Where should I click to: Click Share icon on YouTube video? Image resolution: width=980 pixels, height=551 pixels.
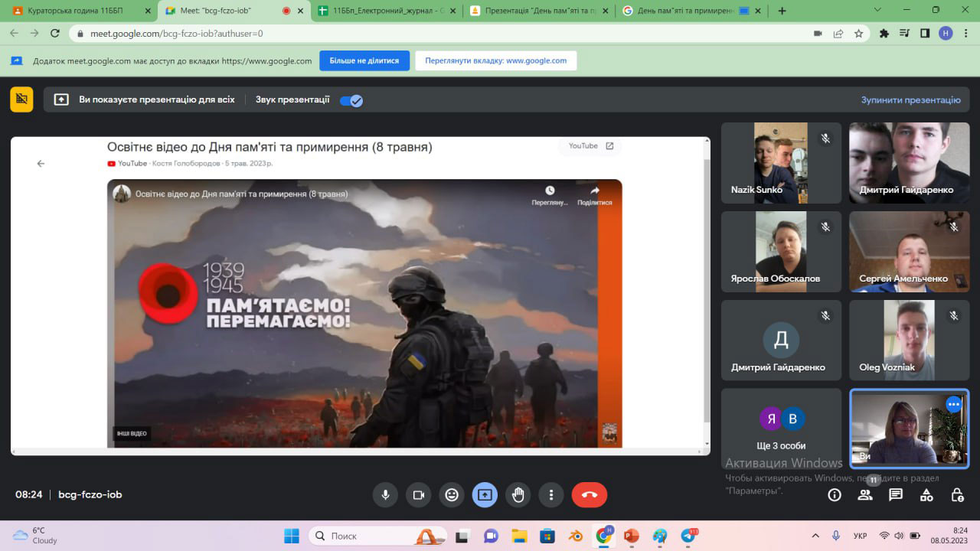click(595, 195)
